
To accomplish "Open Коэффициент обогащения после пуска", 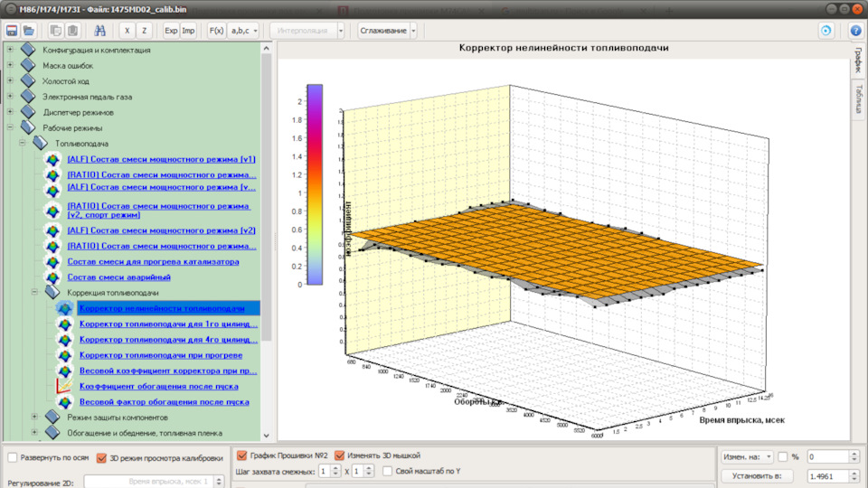I will click(158, 386).
